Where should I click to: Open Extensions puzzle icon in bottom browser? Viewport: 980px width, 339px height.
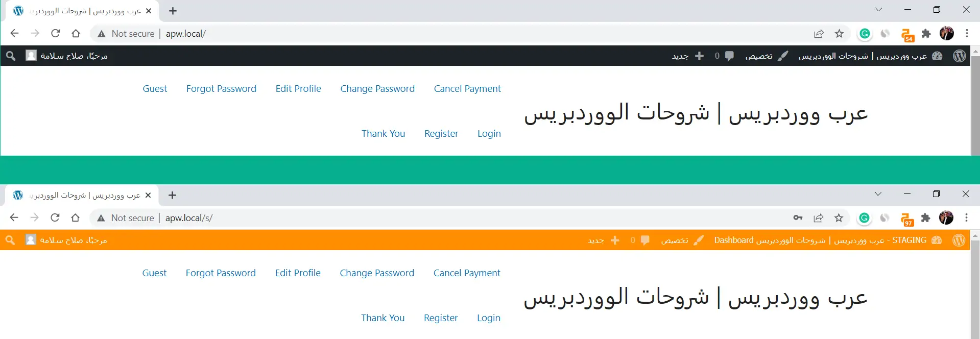[925, 218]
